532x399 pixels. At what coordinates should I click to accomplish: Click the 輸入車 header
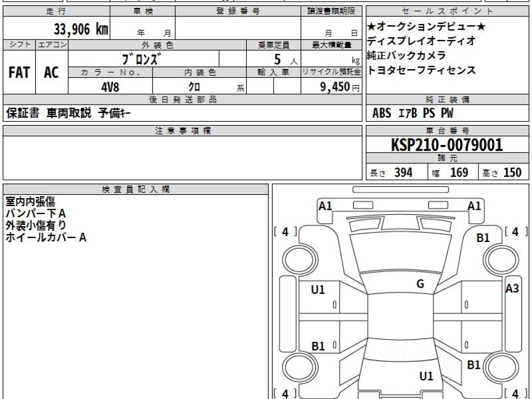pyautogui.click(x=274, y=72)
